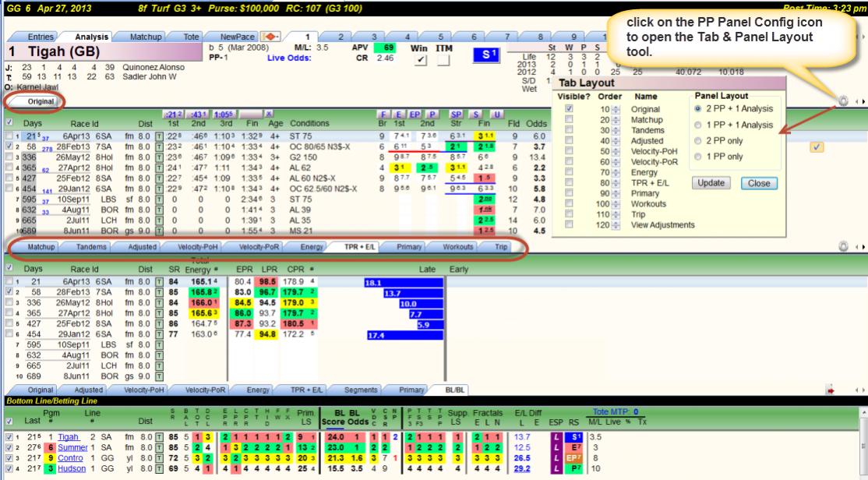Image resolution: width=868 pixels, height=480 pixels.
Task: Adjust the order stepper for View Adjustments (120)
Action: click(616, 225)
